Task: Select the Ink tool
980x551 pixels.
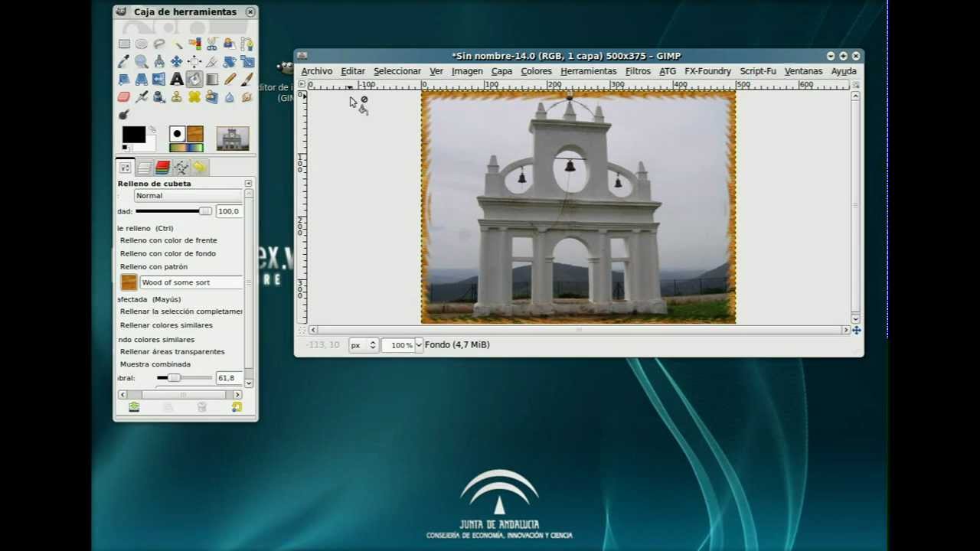Action: tap(159, 97)
